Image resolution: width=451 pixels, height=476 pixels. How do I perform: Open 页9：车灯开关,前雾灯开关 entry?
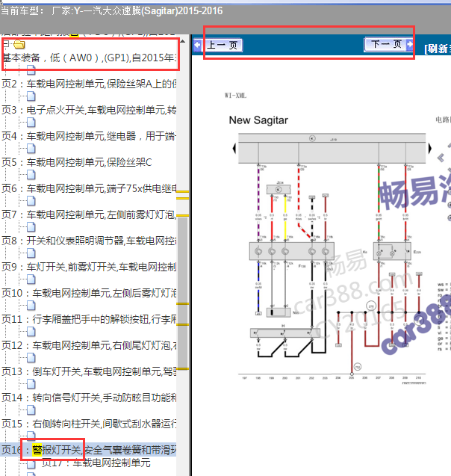pos(89,267)
